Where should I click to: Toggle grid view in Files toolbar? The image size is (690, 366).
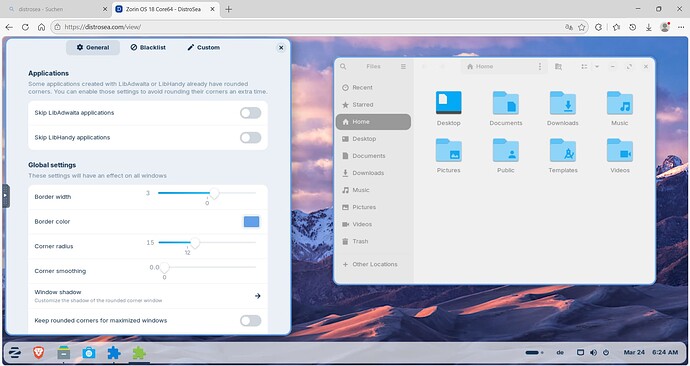point(584,66)
